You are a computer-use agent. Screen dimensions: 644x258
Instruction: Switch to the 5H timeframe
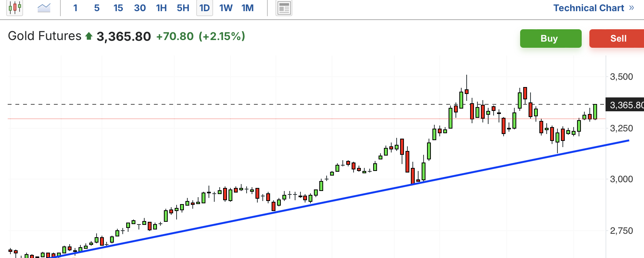click(x=183, y=8)
